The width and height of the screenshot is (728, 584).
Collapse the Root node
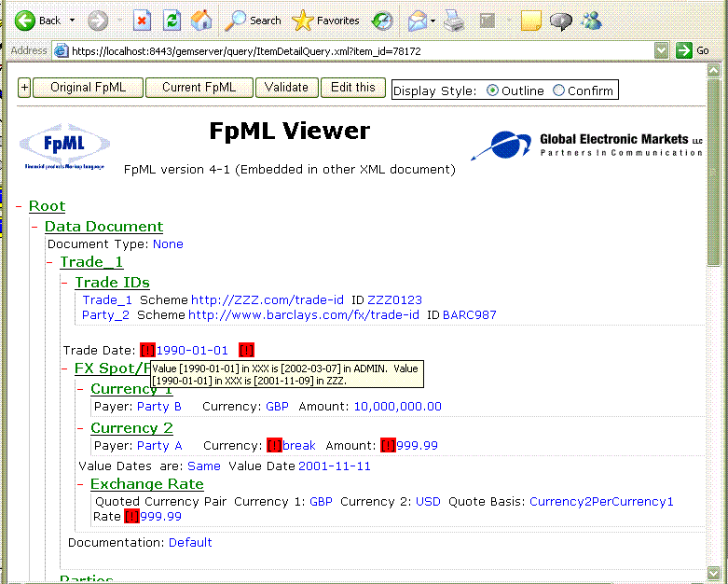19,206
